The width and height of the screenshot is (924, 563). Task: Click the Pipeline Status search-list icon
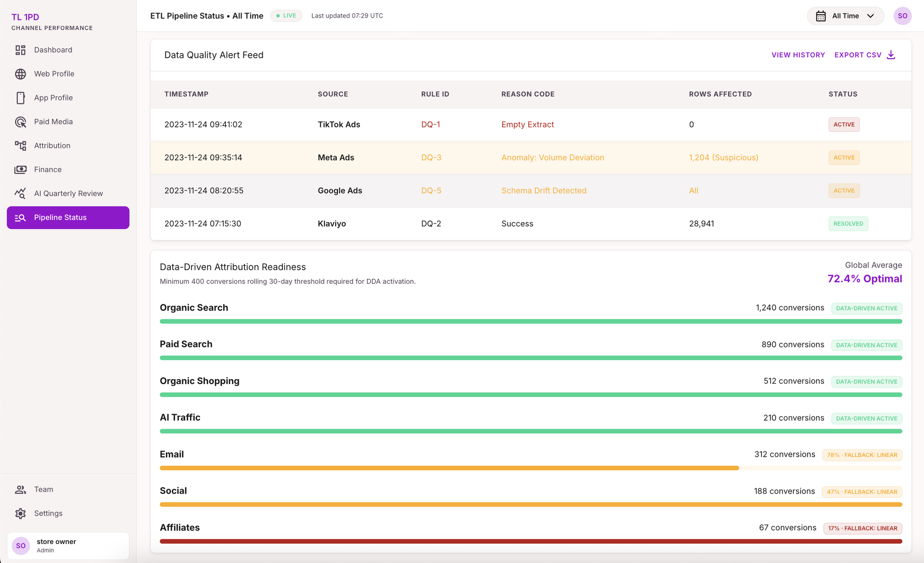pos(20,218)
